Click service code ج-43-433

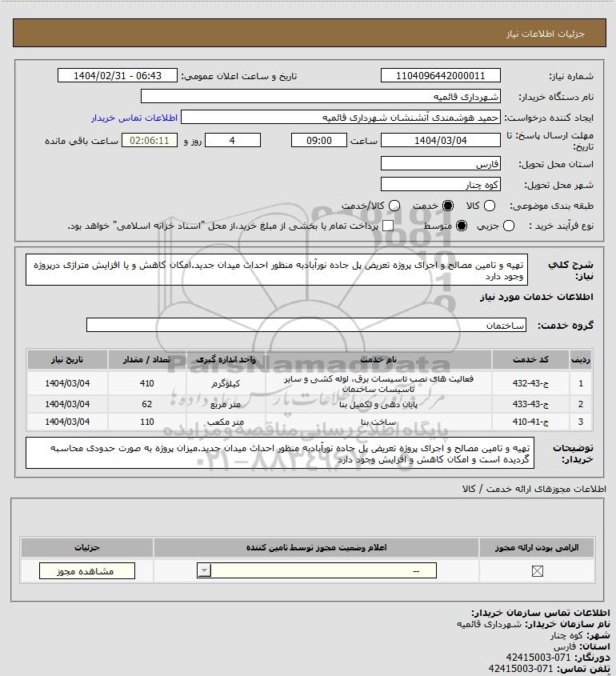pyautogui.click(x=530, y=404)
